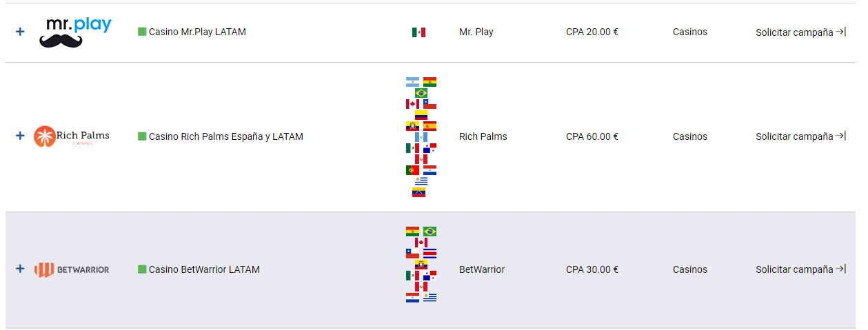Expand the BetWarrior campaign row
868x330 pixels.
(x=20, y=269)
